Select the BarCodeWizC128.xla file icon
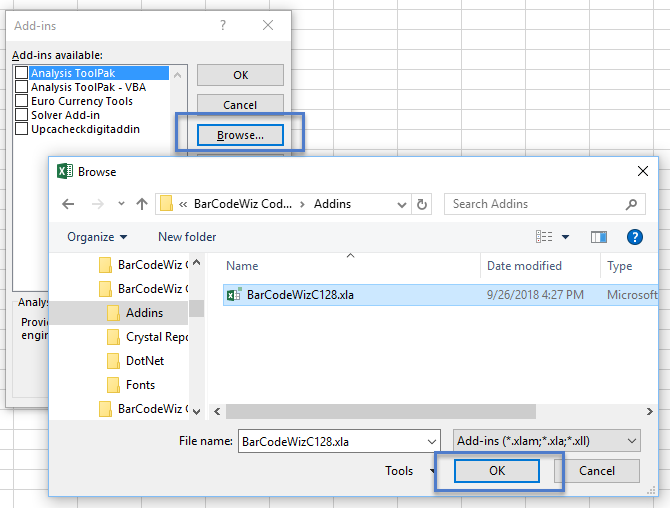 (x=234, y=295)
